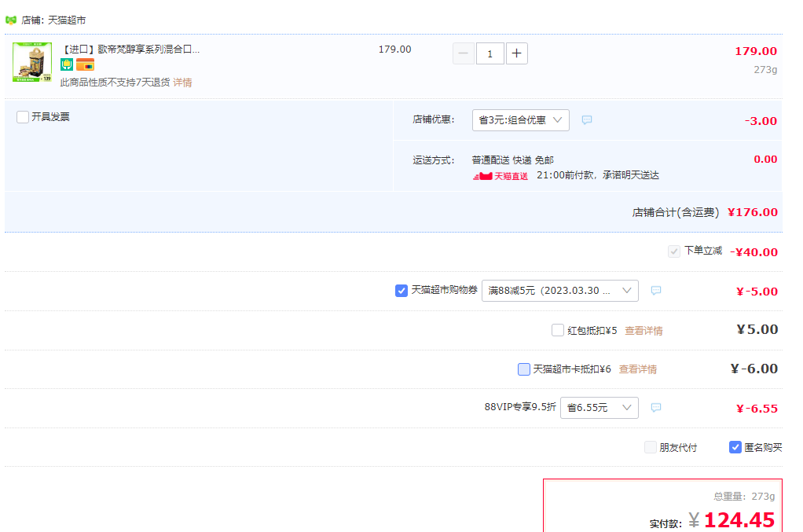This screenshot has height=532, width=803.
Task: Click the ¥-6.55 88VIP discount amount
Action: tap(757, 408)
